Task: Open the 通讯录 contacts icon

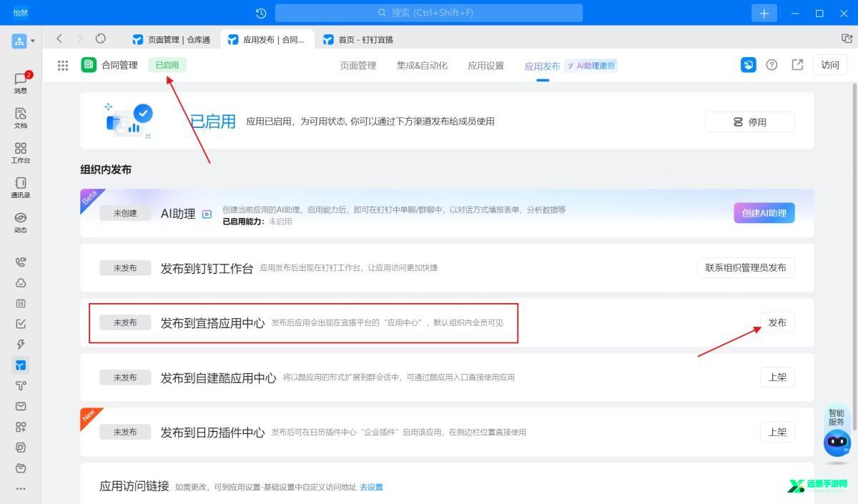Action: [x=21, y=188]
